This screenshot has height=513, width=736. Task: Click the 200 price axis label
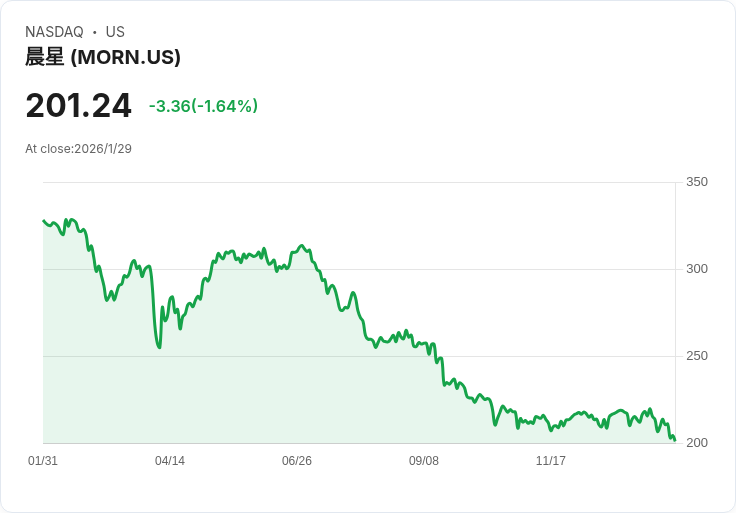click(697, 443)
